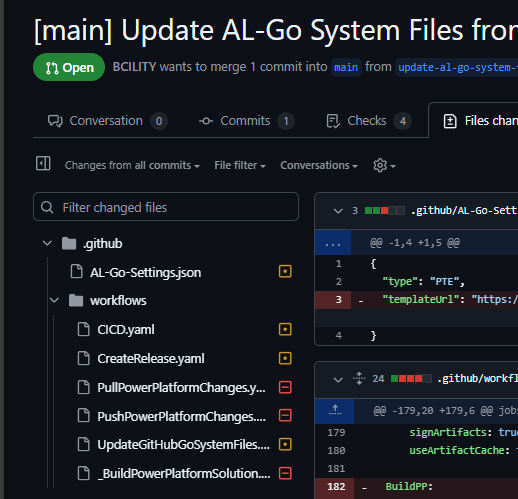Click line number 3 of deleted templateUrl
The image size is (518, 499).
[333, 300]
